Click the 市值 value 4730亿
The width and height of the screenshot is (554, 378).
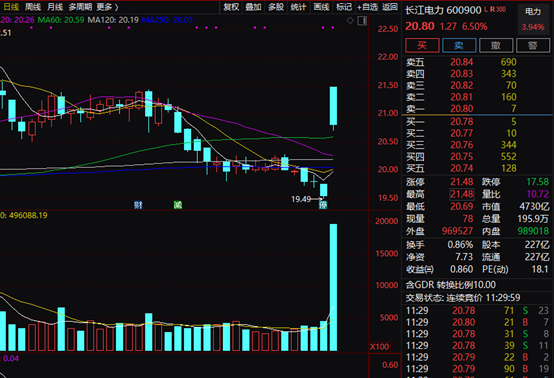pyautogui.click(x=534, y=206)
